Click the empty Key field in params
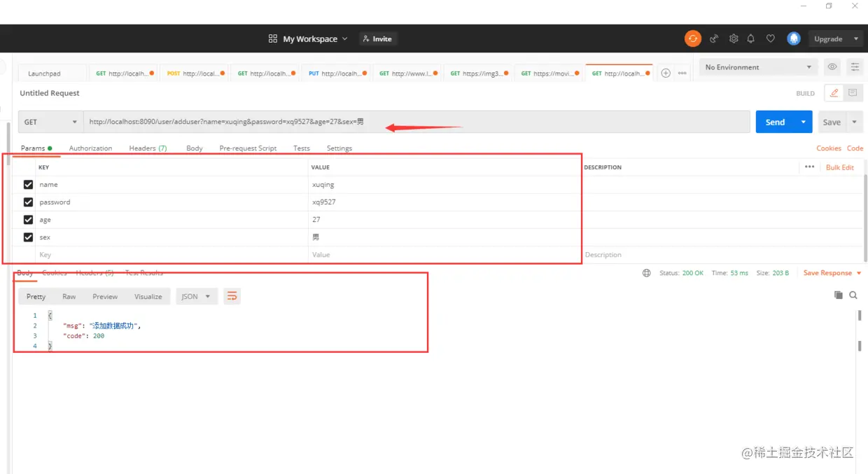Screen dimensions: 868x474 (x=172, y=255)
